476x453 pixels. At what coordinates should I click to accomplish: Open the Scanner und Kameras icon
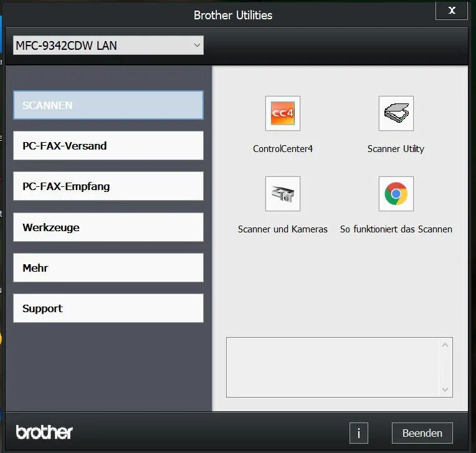point(283,194)
